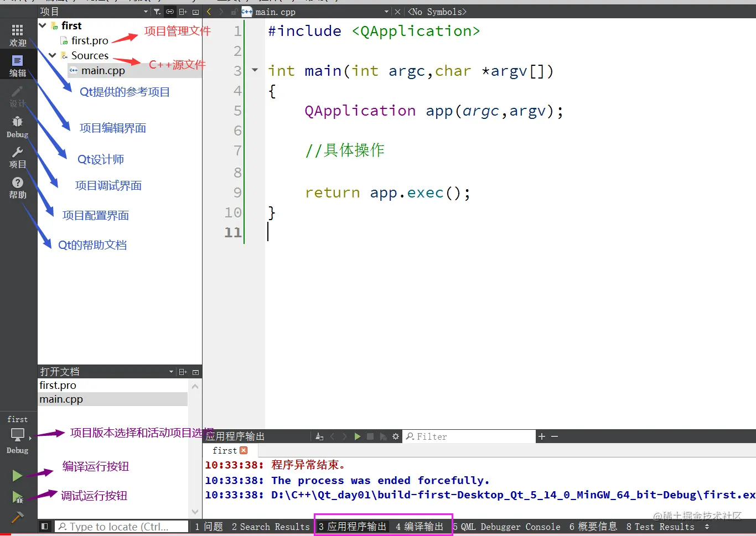Go to next item in output pane
This screenshot has height=536, width=756.
(345, 436)
